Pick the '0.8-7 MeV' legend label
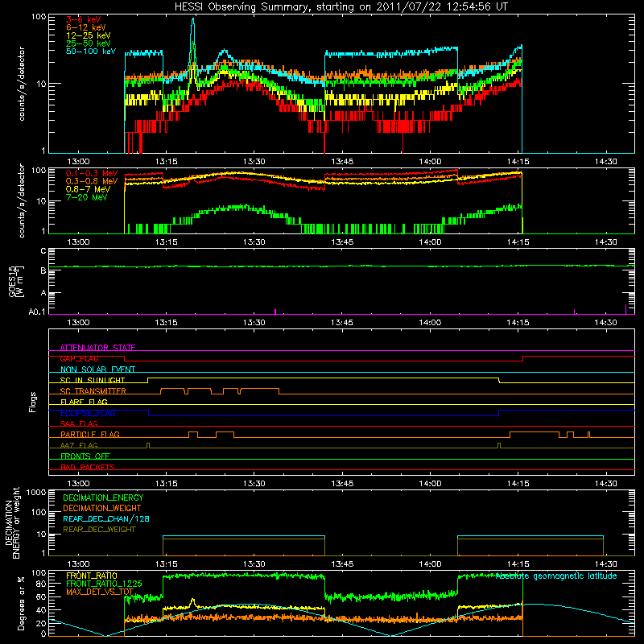The image size is (644, 644). click(x=89, y=189)
